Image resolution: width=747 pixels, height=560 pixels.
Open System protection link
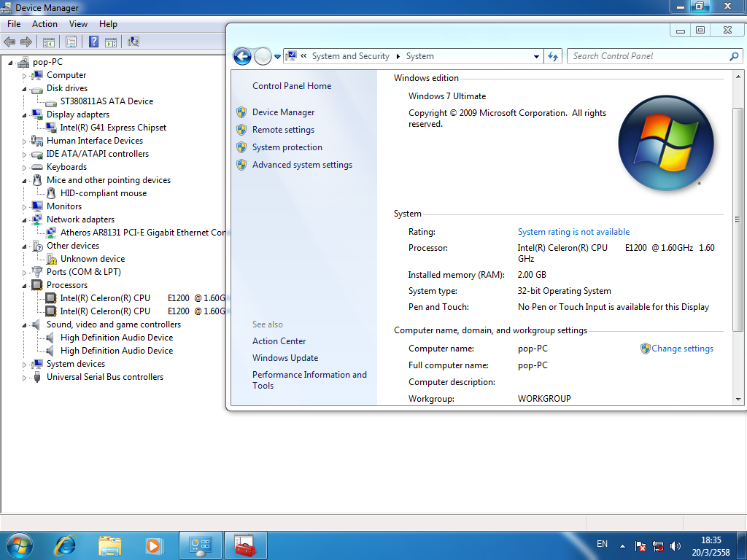(287, 147)
